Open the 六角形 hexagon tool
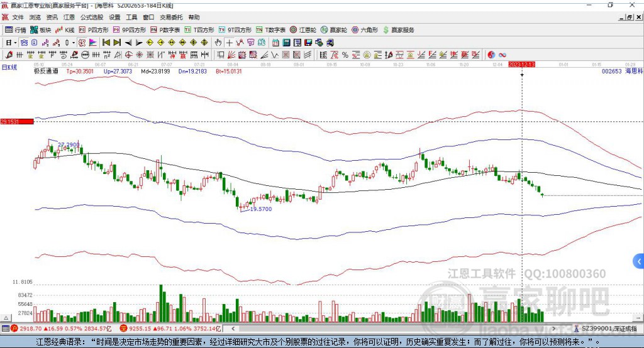Screen dimensions: 644x348 pyautogui.click(x=365, y=30)
